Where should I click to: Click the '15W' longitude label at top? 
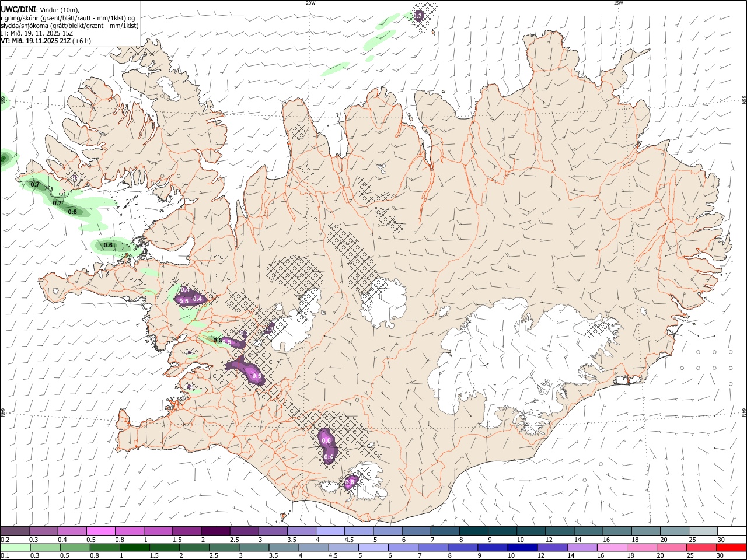(x=618, y=3)
